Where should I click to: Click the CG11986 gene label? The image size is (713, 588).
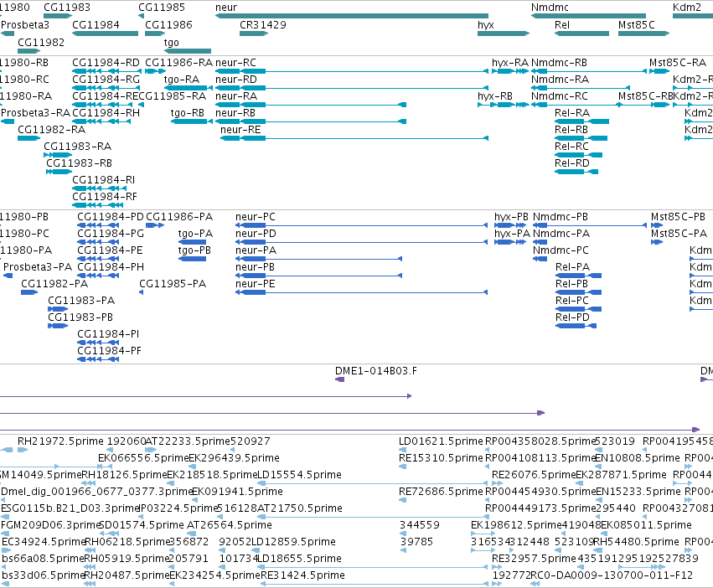(168, 24)
